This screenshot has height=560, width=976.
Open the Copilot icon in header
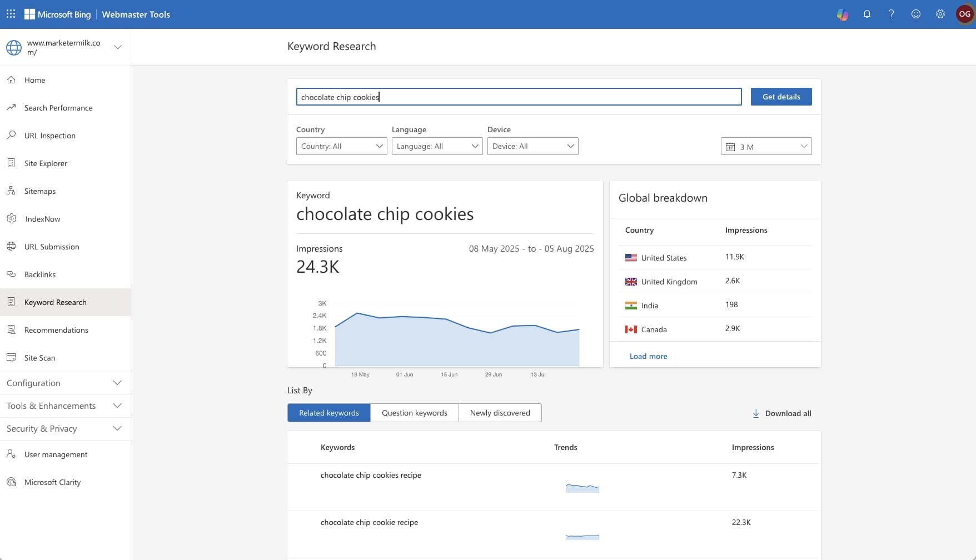[x=843, y=14]
